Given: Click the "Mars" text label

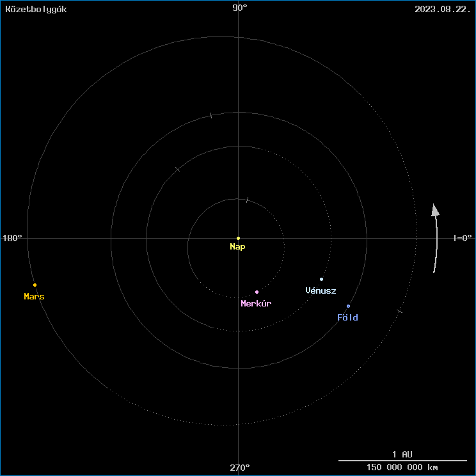Looking at the screenshot, I should [x=34, y=297].
